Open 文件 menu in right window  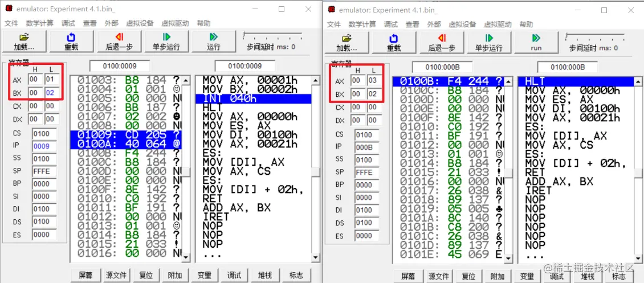(334, 24)
